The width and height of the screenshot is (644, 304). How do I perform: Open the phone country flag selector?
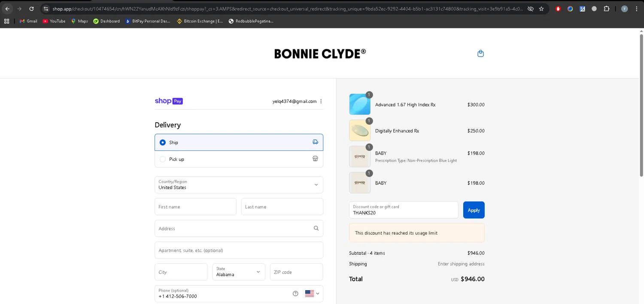pyautogui.click(x=312, y=294)
